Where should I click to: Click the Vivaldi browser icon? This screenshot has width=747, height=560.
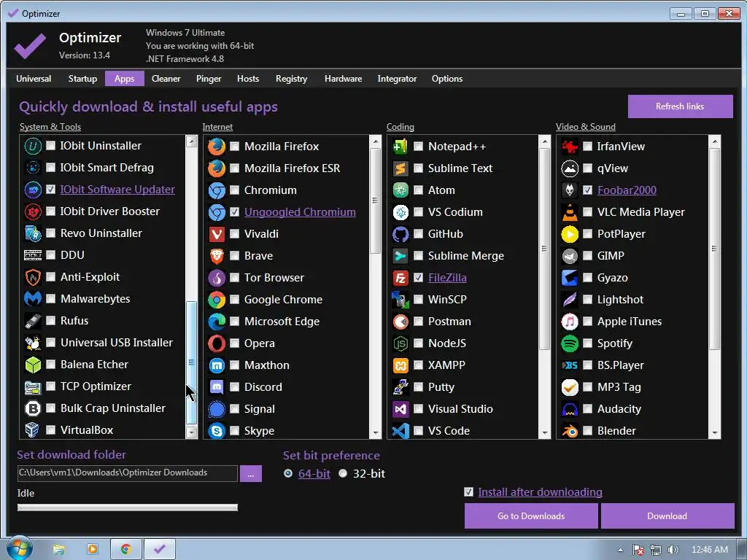217,234
